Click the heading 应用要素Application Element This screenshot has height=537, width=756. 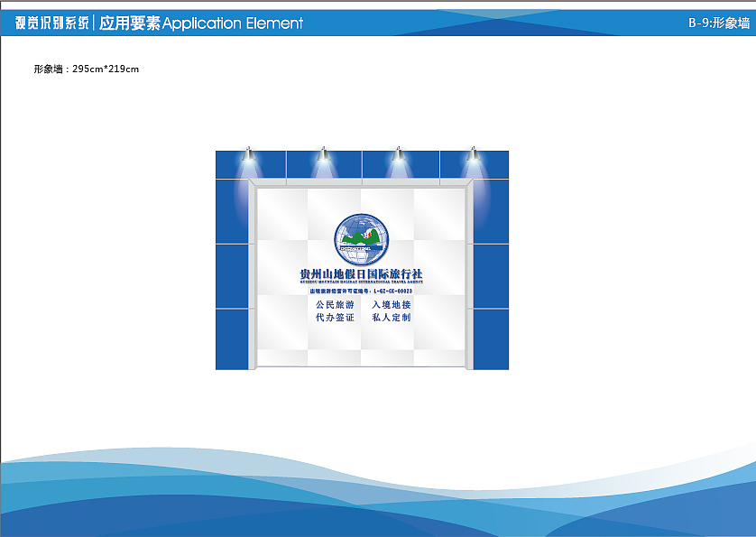pyautogui.click(x=201, y=23)
